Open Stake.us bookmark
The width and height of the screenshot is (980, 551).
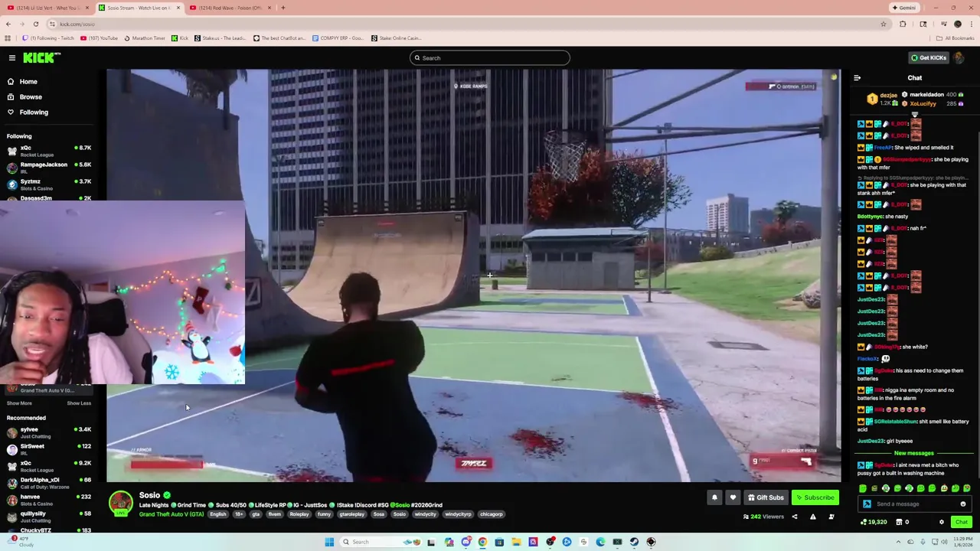pyautogui.click(x=220, y=37)
